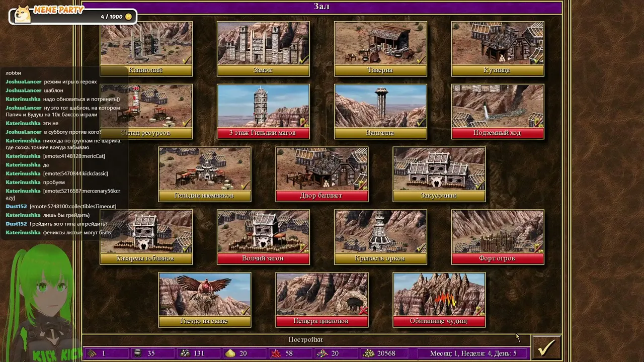Open the Таверна building picture

380,43
